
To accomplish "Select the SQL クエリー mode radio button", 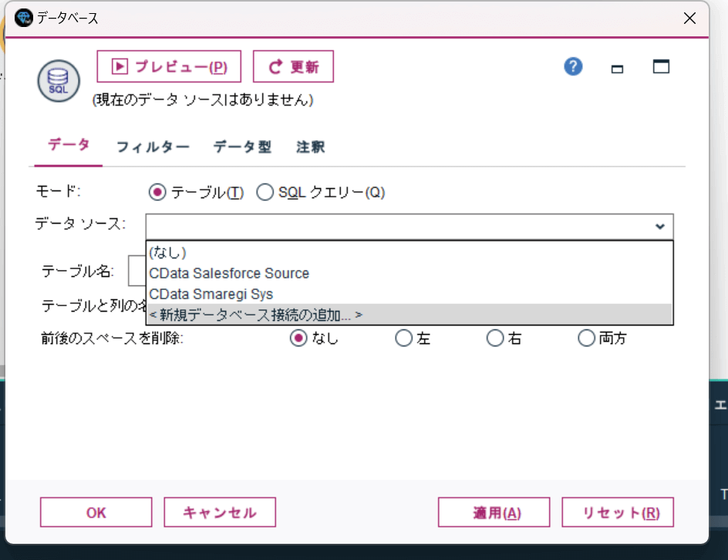I will [x=265, y=192].
